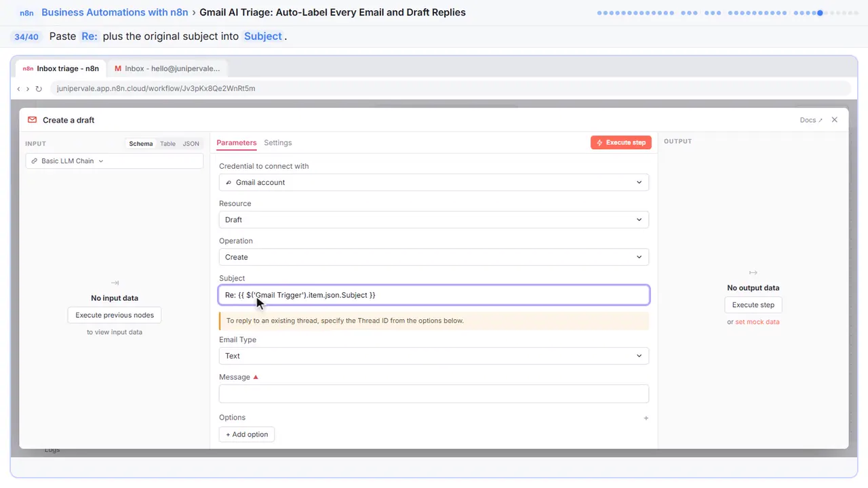Click the set mock data link
868x488 pixels.
pyautogui.click(x=757, y=322)
